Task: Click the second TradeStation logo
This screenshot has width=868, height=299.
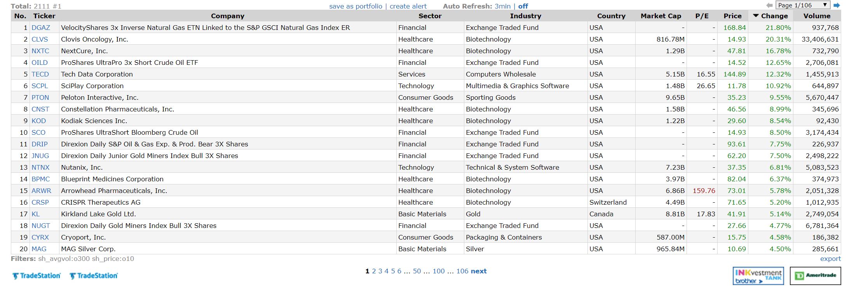Action: tap(94, 276)
